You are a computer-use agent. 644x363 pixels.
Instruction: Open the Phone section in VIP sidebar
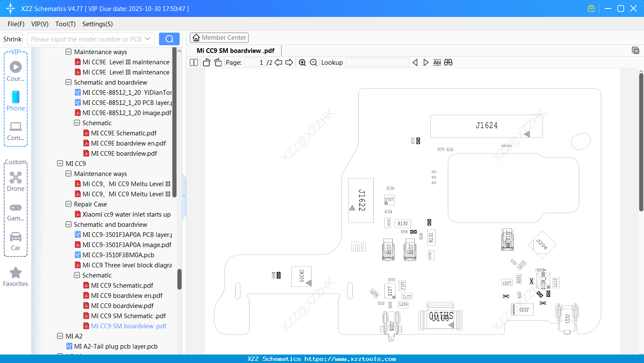coord(16,101)
